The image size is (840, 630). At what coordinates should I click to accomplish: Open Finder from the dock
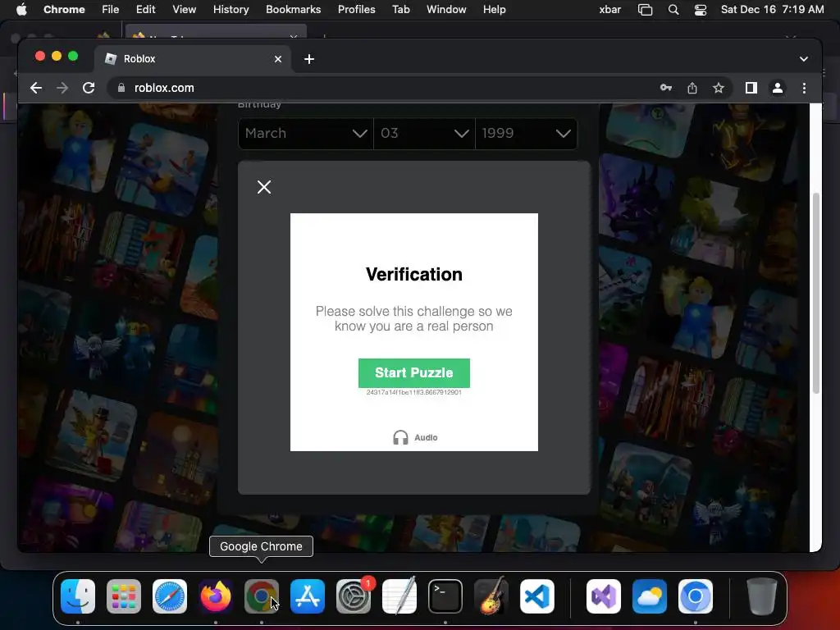point(78,596)
